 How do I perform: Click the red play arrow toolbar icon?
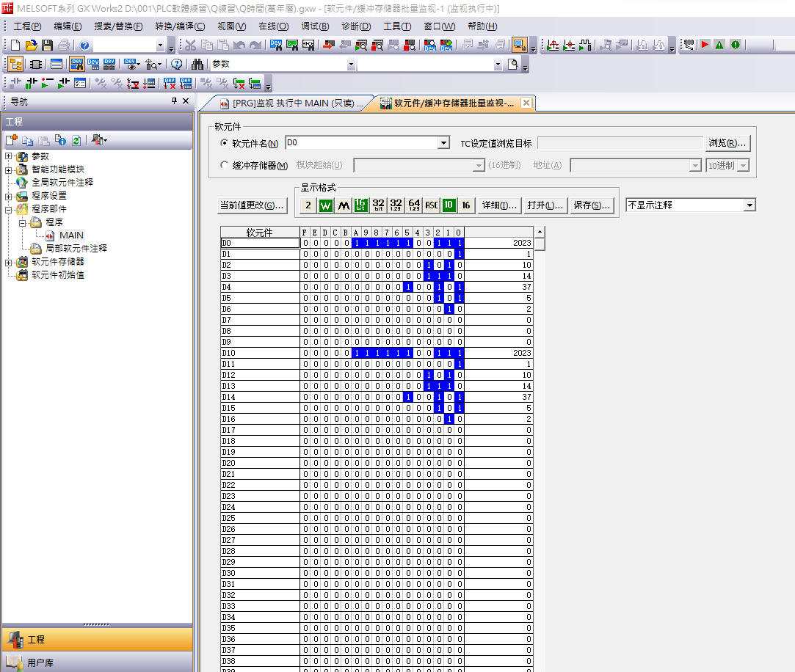click(705, 45)
